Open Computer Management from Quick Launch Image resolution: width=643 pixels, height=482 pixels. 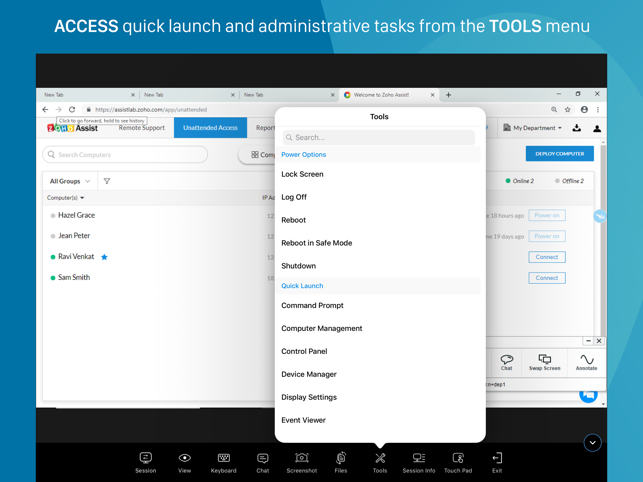click(322, 328)
